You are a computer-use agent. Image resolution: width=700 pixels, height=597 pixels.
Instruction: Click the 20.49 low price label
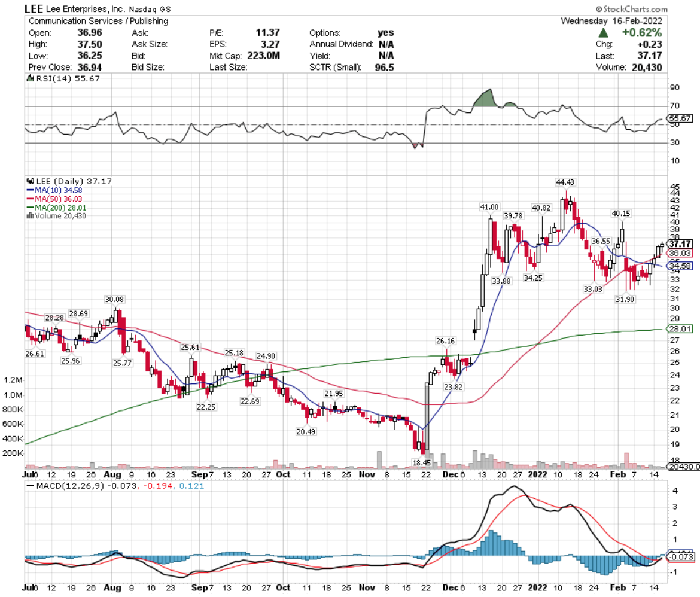[306, 431]
